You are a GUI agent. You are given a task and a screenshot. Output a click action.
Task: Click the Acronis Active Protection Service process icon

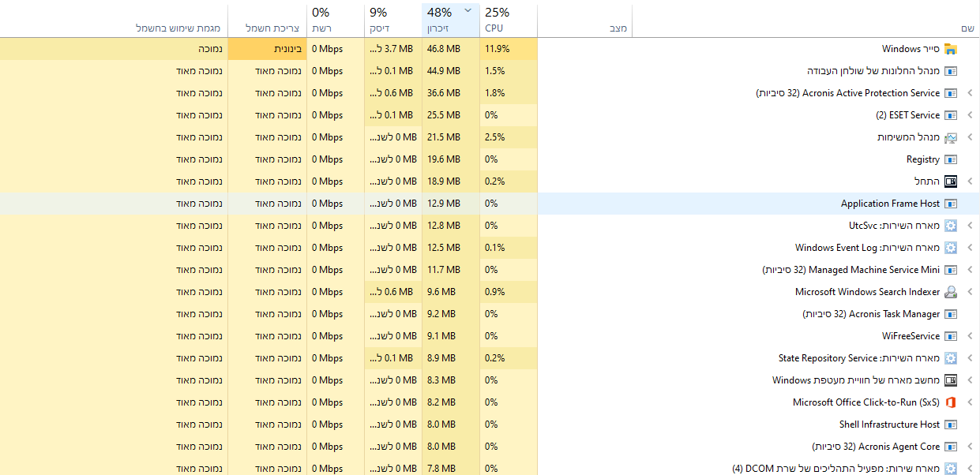click(x=951, y=93)
